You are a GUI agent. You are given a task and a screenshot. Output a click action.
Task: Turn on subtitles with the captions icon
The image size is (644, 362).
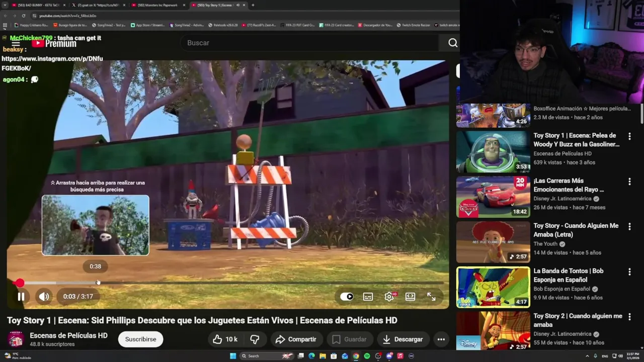pos(368,297)
